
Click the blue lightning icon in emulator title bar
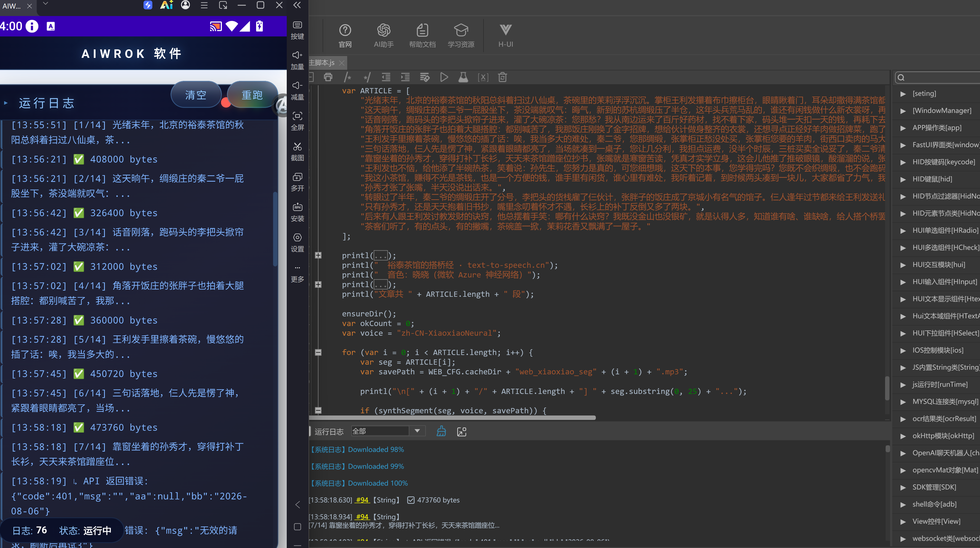[x=148, y=5]
